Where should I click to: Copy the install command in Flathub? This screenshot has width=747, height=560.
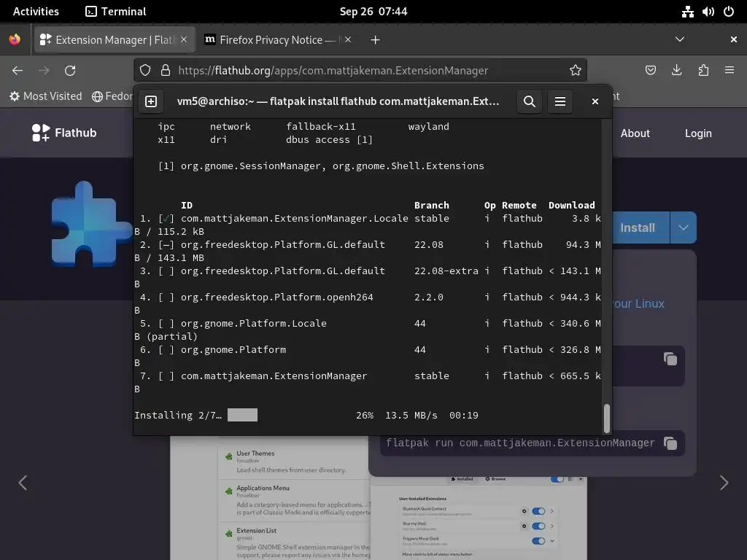[x=670, y=359]
